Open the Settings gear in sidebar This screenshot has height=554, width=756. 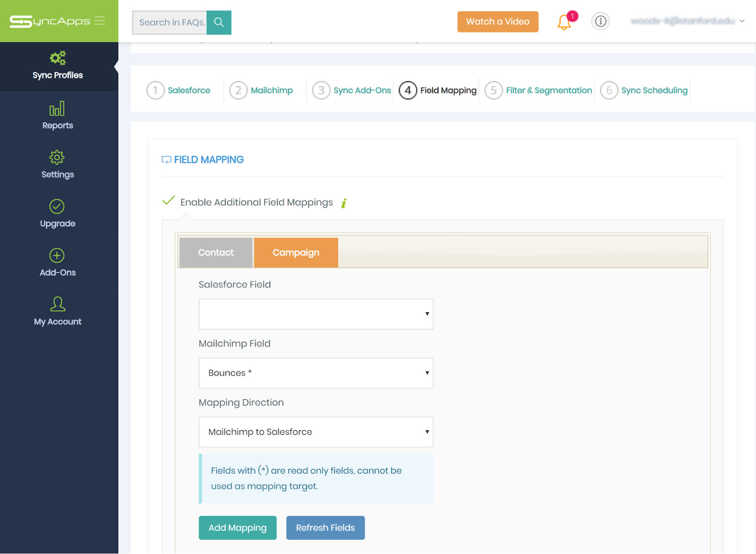(57, 157)
